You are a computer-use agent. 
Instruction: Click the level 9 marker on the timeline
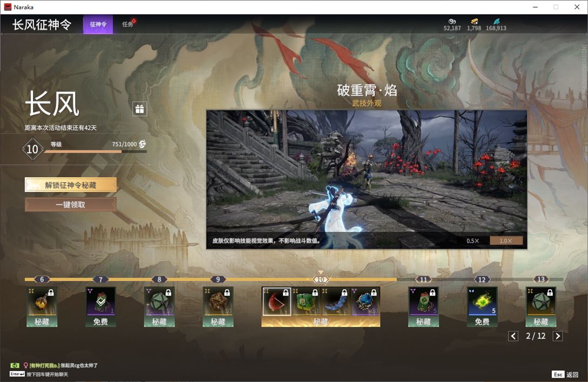coord(218,279)
